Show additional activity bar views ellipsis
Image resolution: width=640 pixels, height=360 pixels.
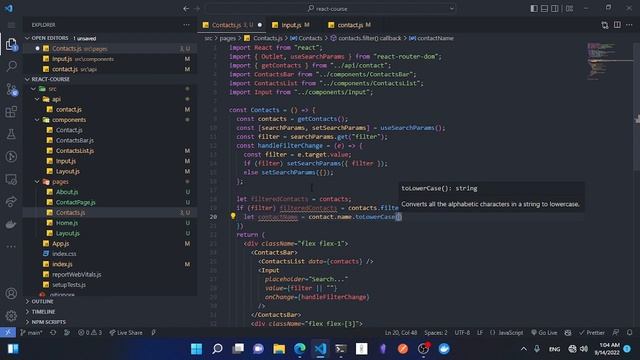click(11, 247)
